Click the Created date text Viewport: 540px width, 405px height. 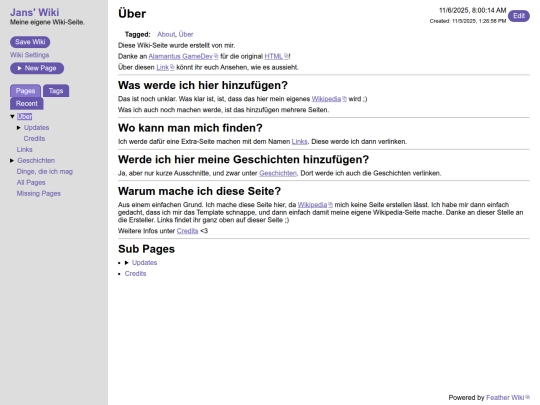click(x=468, y=21)
